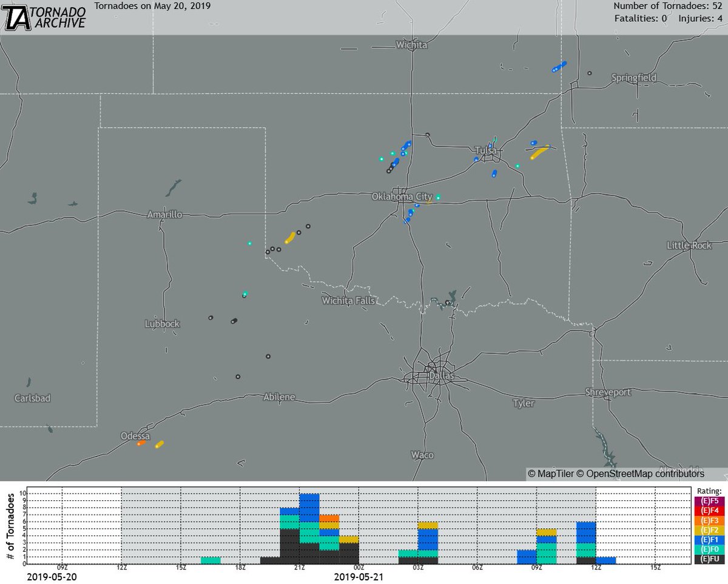Click the Amarillo city label
The height and width of the screenshot is (584, 728).
point(164,215)
